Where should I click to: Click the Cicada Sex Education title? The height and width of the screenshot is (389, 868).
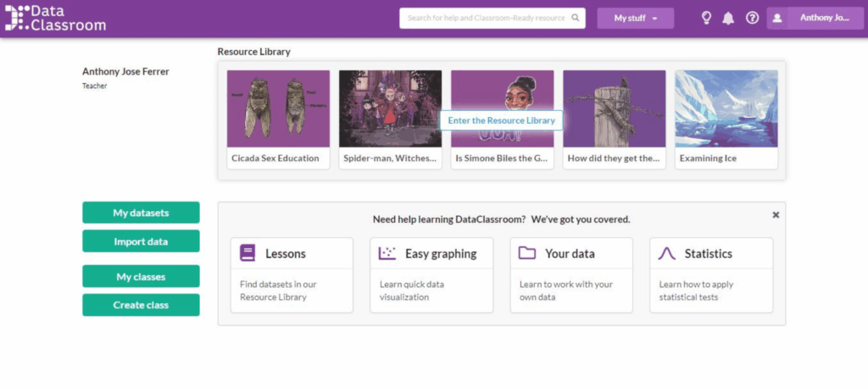tap(275, 158)
